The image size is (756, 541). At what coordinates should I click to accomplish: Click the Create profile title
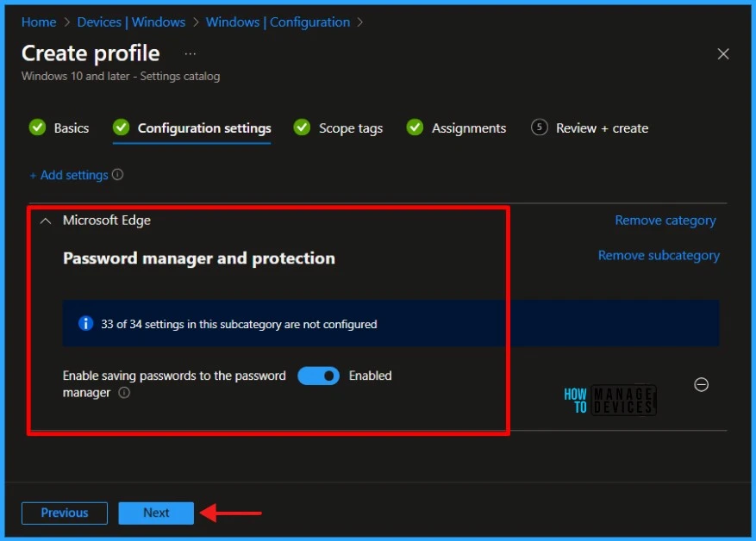(91, 53)
